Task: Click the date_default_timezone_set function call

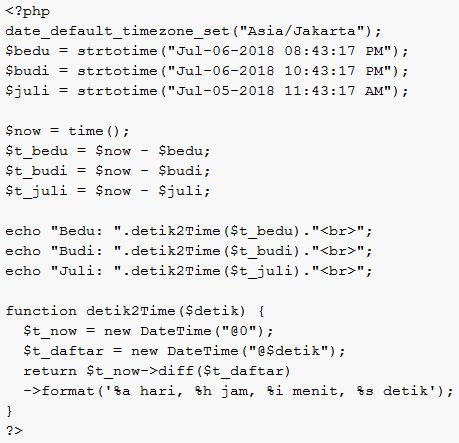Action: tap(193, 31)
